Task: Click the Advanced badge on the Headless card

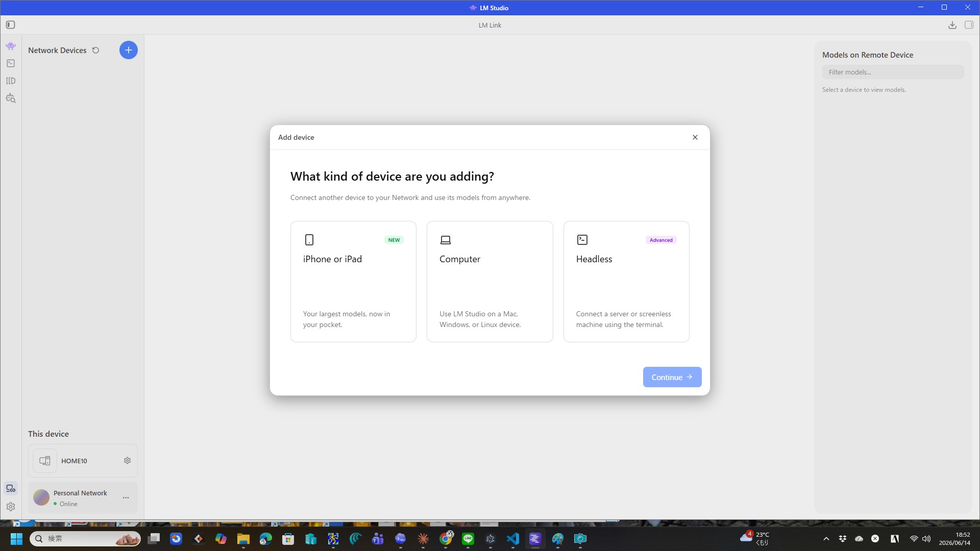Action: pos(661,240)
